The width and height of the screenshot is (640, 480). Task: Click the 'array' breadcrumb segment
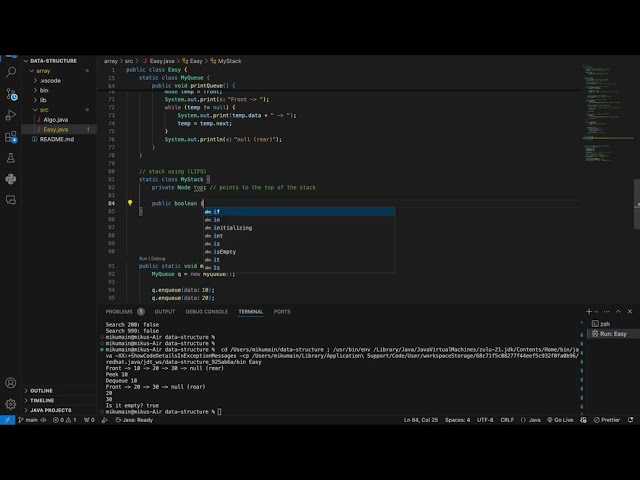click(111, 61)
